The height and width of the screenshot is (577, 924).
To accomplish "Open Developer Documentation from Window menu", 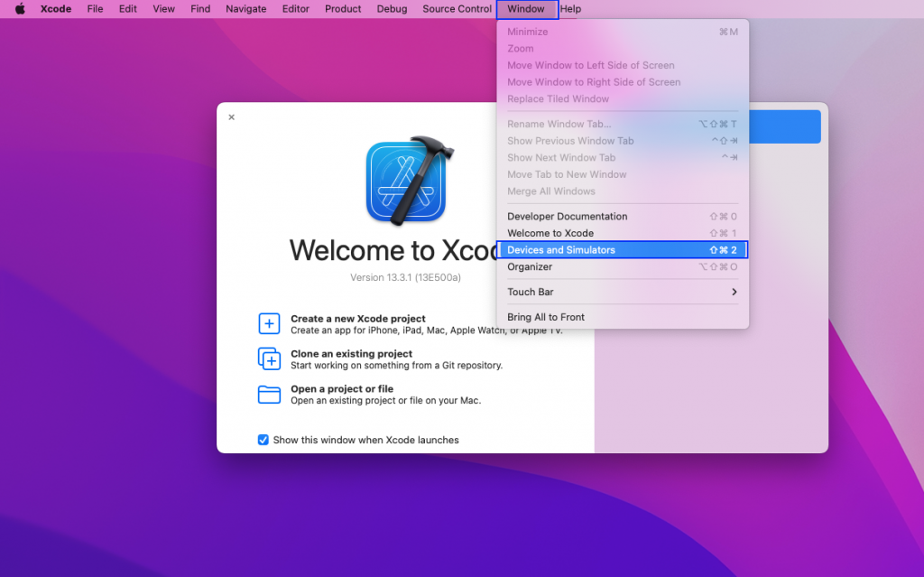I will point(622,217).
